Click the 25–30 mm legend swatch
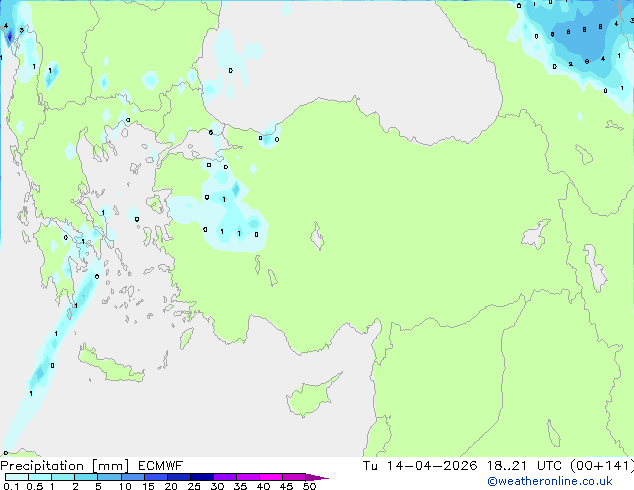This screenshot has height=490, width=634. click(x=201, y=477)
